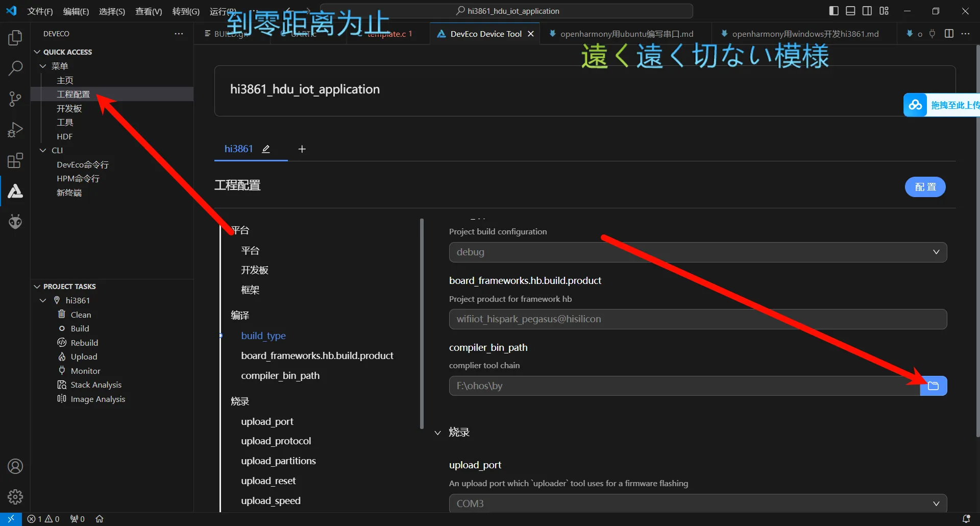Open the Search view in activity bar
Screen dimensions: 980x526
[15, 68]
